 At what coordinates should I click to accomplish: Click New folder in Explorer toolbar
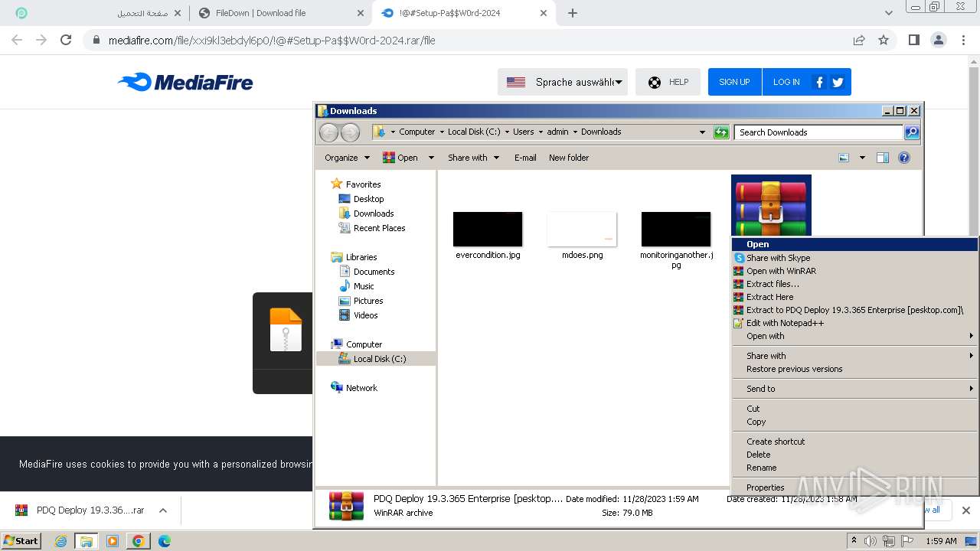pyautogui.click(x=569, y=158)
